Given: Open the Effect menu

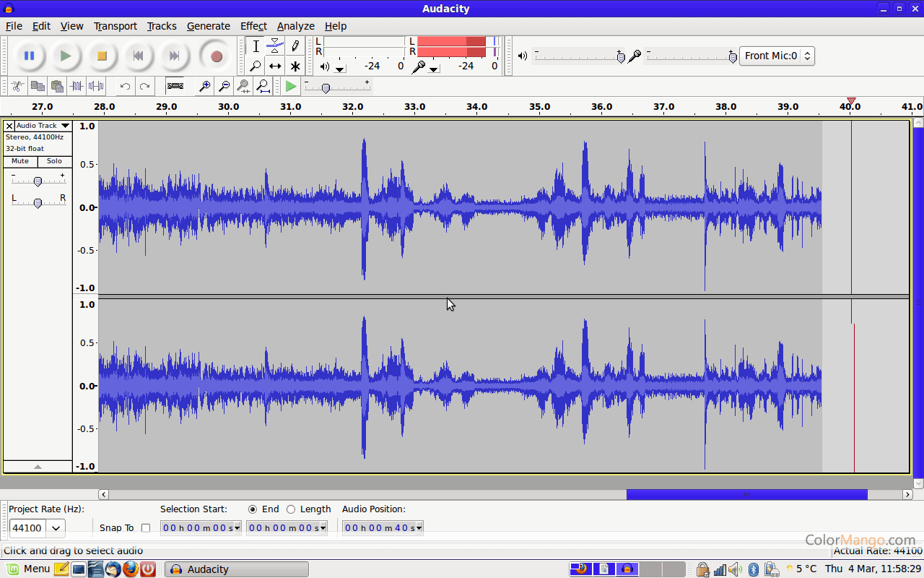Looking at the screenshot, I should [x=253, y=26].
